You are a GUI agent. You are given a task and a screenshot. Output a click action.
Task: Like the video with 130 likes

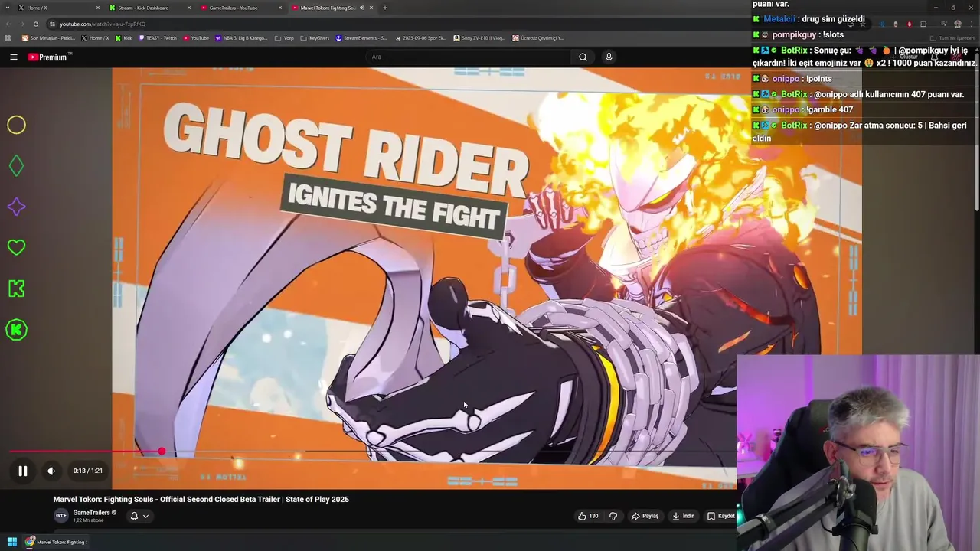(588, 516)
